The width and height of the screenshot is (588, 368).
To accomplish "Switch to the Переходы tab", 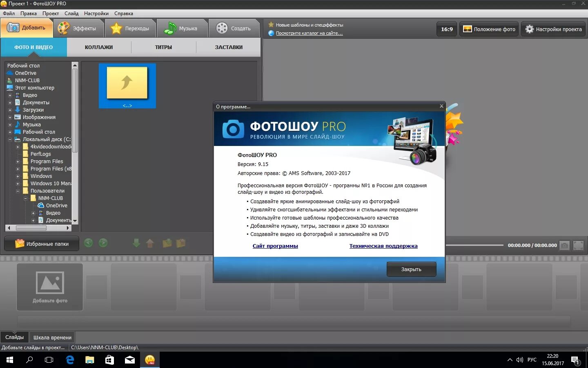I will [x=130, y=28].
